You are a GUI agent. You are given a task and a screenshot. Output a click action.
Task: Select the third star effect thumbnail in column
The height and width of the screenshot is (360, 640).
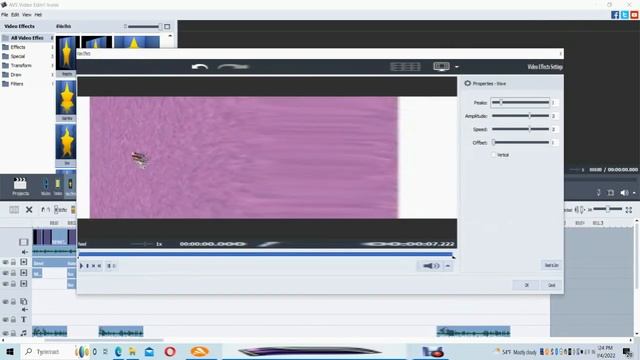[x=66, y=142]
